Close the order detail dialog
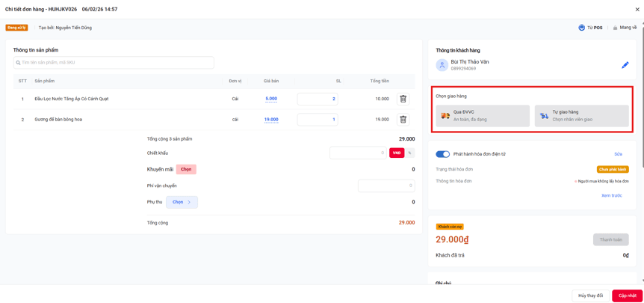Screen dimensions: 644x303 (637, 9)
